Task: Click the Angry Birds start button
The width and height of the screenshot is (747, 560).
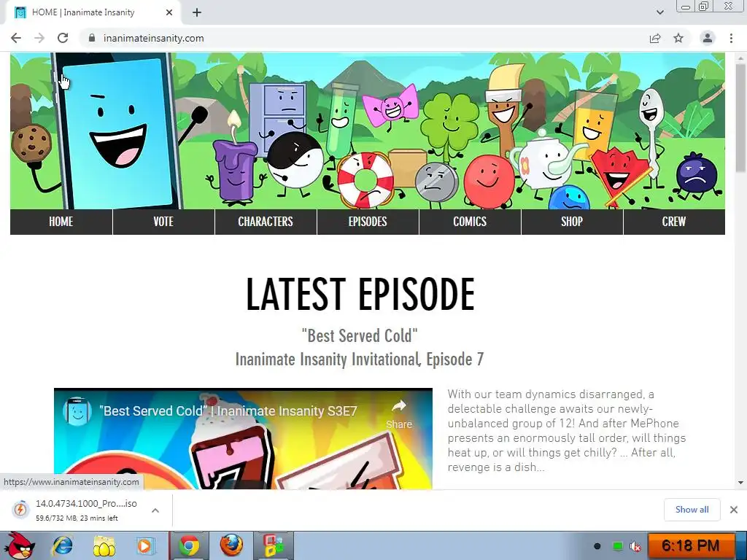Action: pyautogui.click(x=20, y=545)
